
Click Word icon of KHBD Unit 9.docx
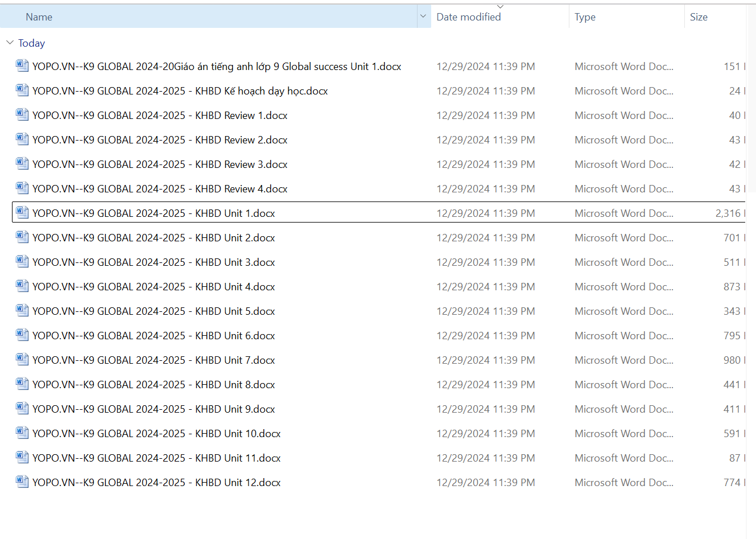22,409
